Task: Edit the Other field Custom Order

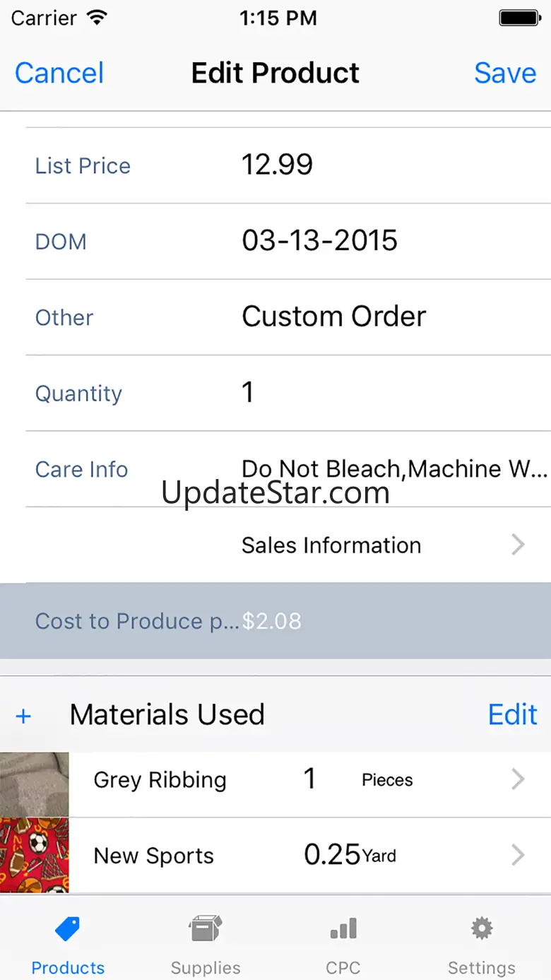Action: coord(333,317)
